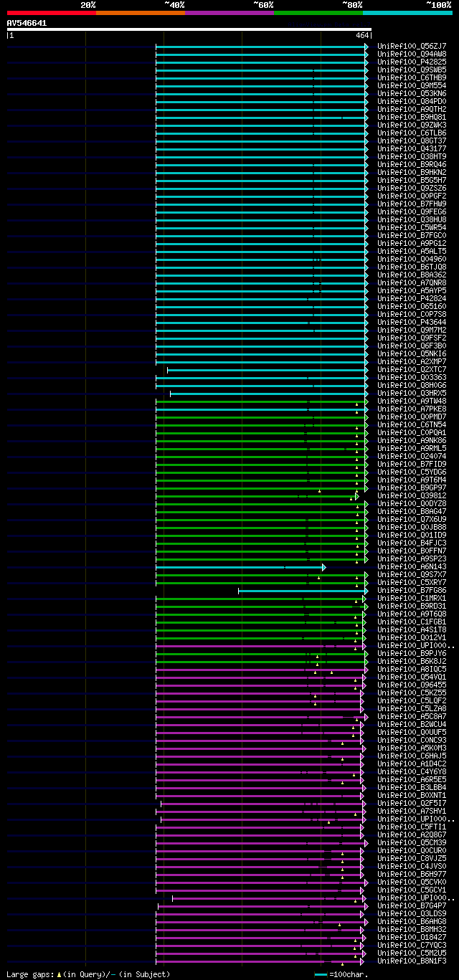Screen dimensions: 459x980
Task: Select subject UniRef100_A9RML5
Action: pos(412,448)
